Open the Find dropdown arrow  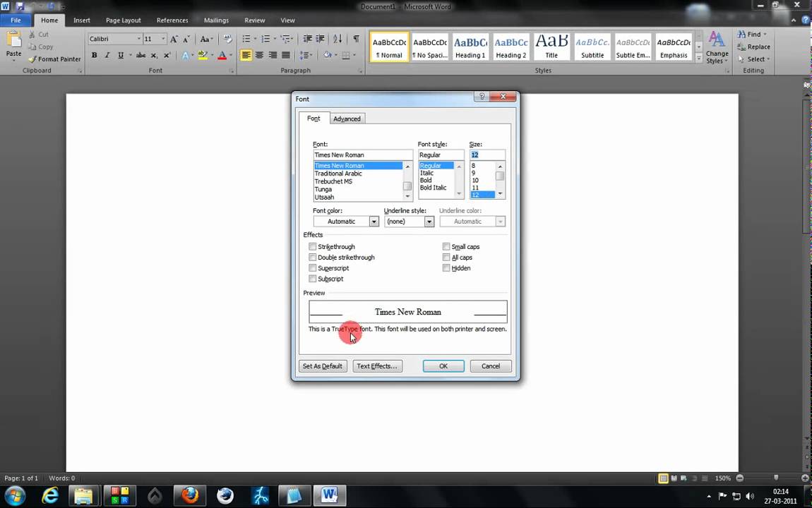tap(765, 35)
